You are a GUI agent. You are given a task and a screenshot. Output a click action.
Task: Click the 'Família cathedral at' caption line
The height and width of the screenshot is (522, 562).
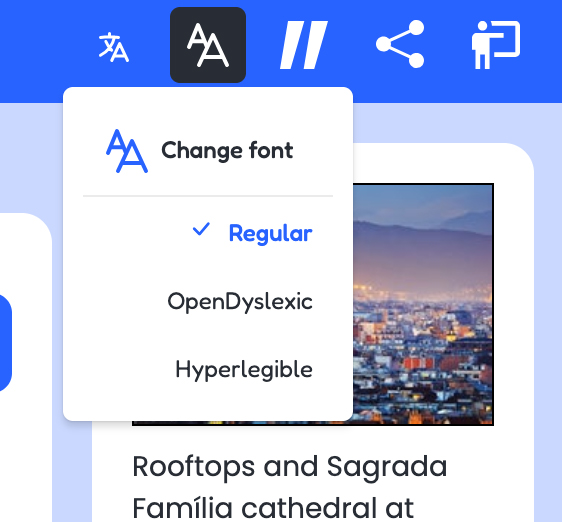[x=273, y=508]
